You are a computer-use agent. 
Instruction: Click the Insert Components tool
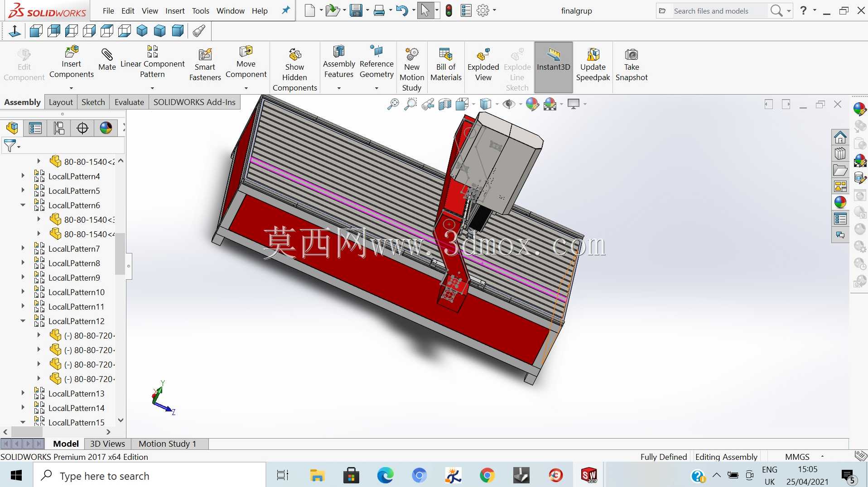click(x=72, y=62)
